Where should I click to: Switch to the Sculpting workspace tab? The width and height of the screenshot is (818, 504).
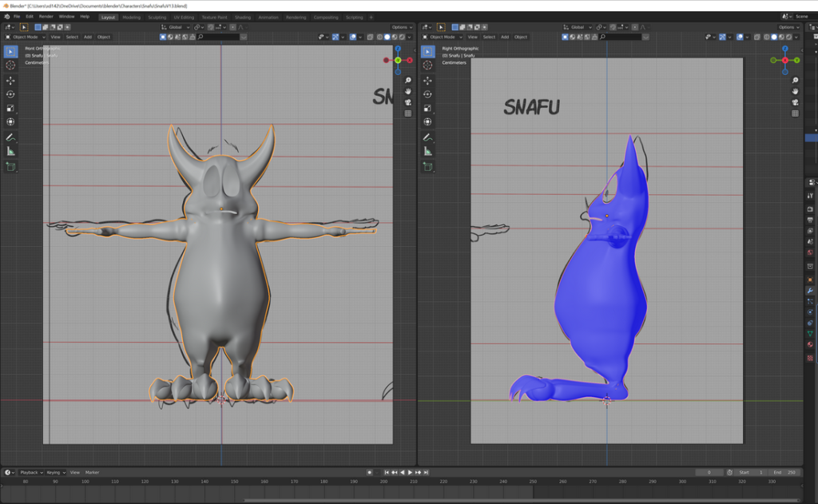click(157, 17)
